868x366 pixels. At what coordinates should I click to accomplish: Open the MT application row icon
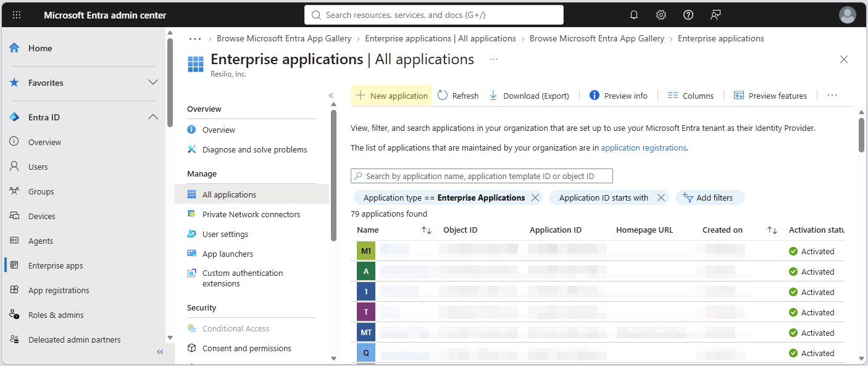[366, 333]
